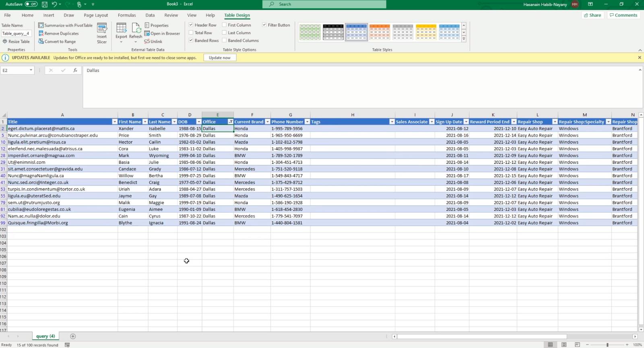Click the Insert Function fx icon

pos(75,70)
